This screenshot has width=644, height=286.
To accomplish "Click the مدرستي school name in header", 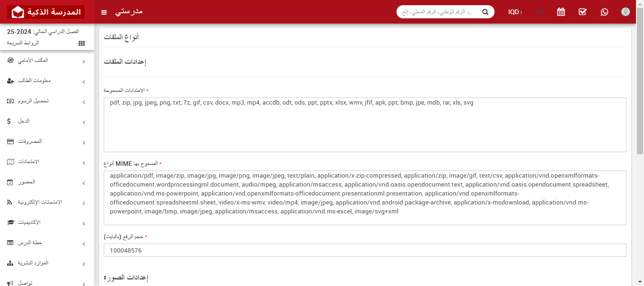I will pyautogui.click(x=129, y=11).
